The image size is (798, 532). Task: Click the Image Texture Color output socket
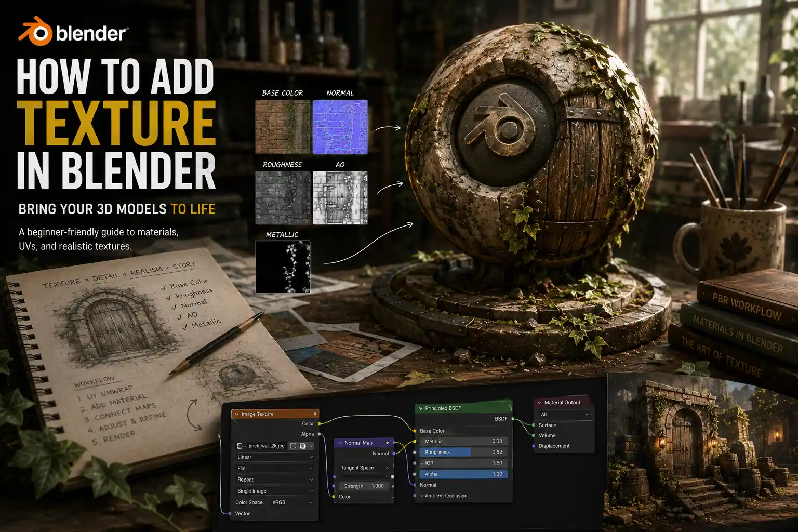click(319, 423)
